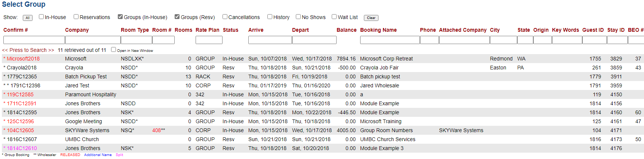Click the Press to Search link
This screenshot has width=644, height=159.
click(x=28, y=50)
